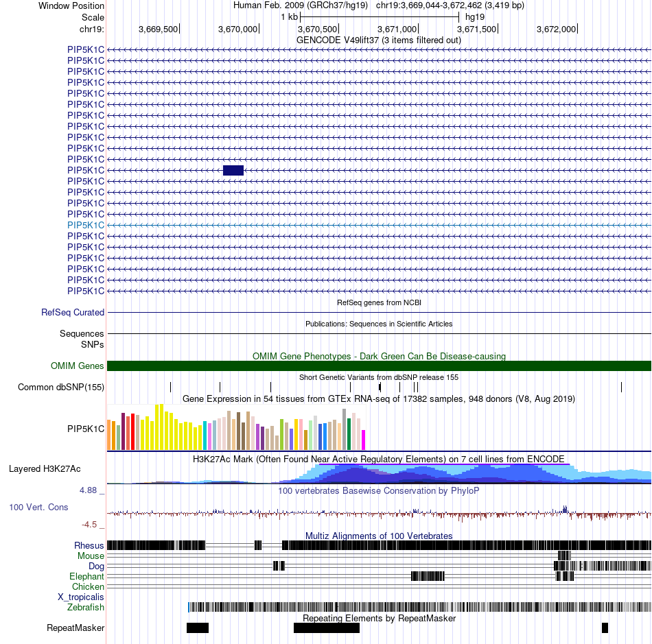This screenshot has width=652, height=644.
Task: Click the smallest RepeatMasker block on right
Action: pos(605,628)
